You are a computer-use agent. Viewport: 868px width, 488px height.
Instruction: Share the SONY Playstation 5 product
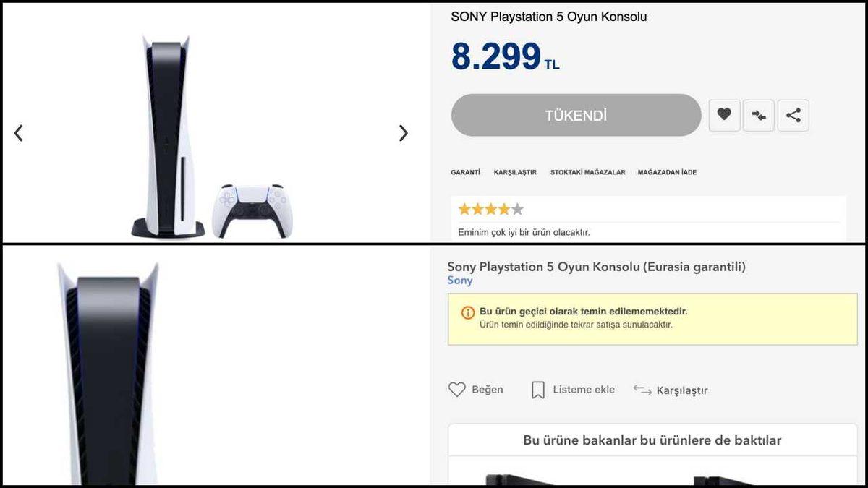click(793, 114)
